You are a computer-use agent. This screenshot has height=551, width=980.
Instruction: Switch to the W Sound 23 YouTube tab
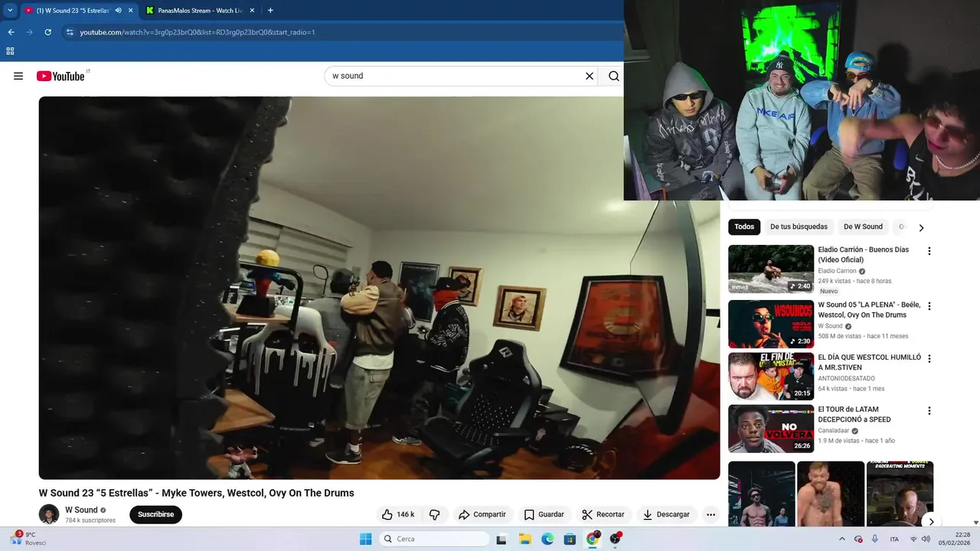[73, 11]
